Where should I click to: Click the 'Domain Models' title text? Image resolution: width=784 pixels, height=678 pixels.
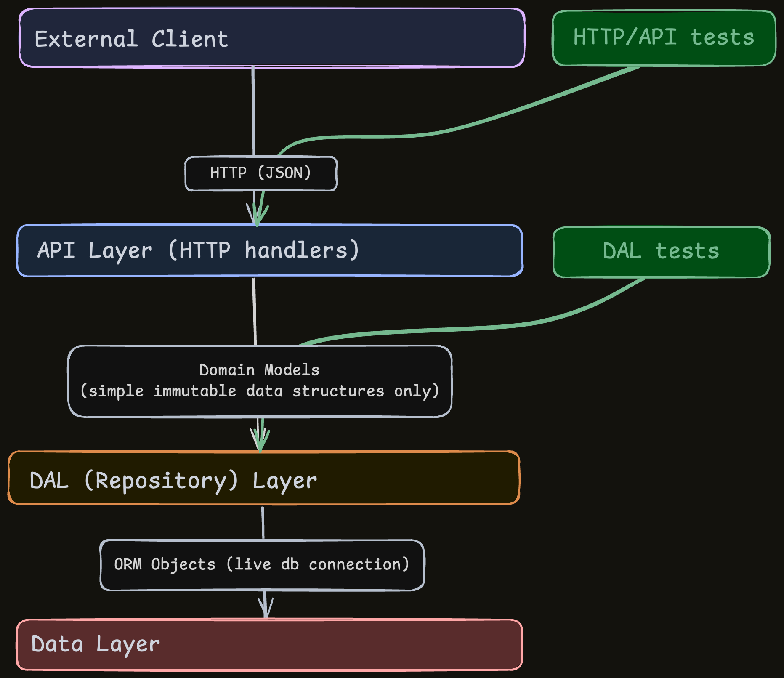point(259,370)
